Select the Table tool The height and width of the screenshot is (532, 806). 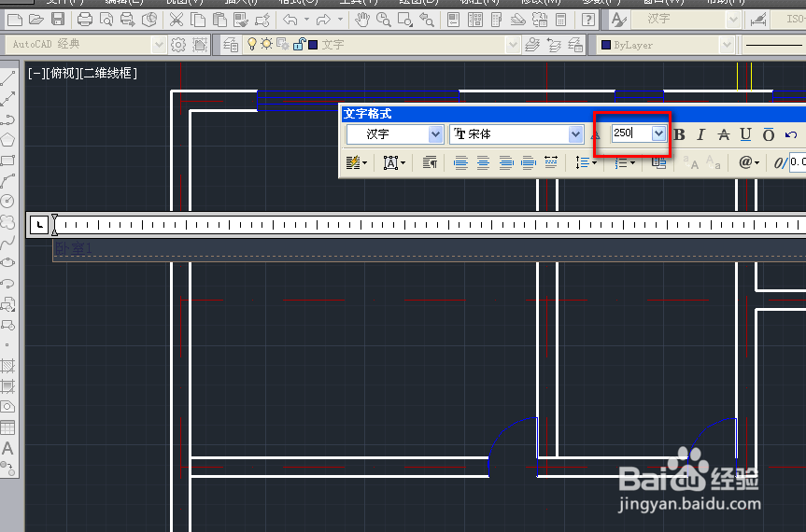[7, 427]
